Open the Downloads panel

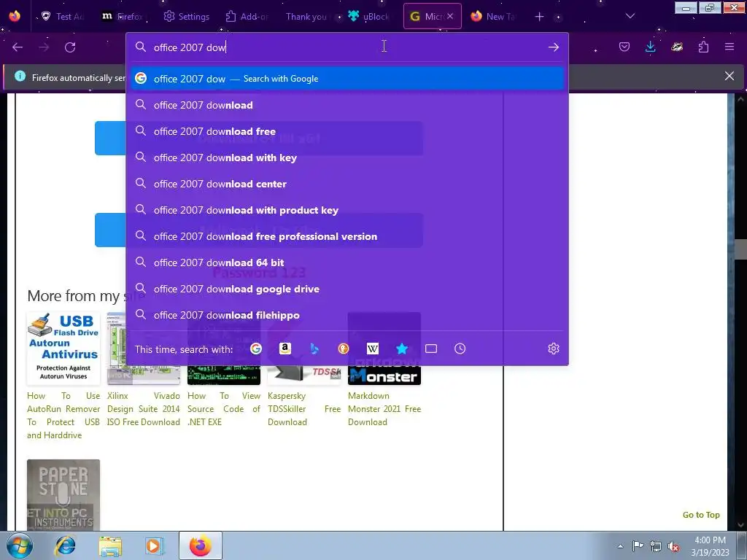(x=650, y=47)
